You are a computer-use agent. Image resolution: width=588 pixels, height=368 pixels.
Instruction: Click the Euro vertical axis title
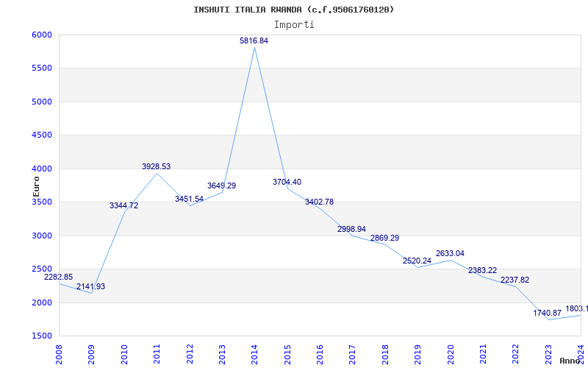(x=36, y=186)
